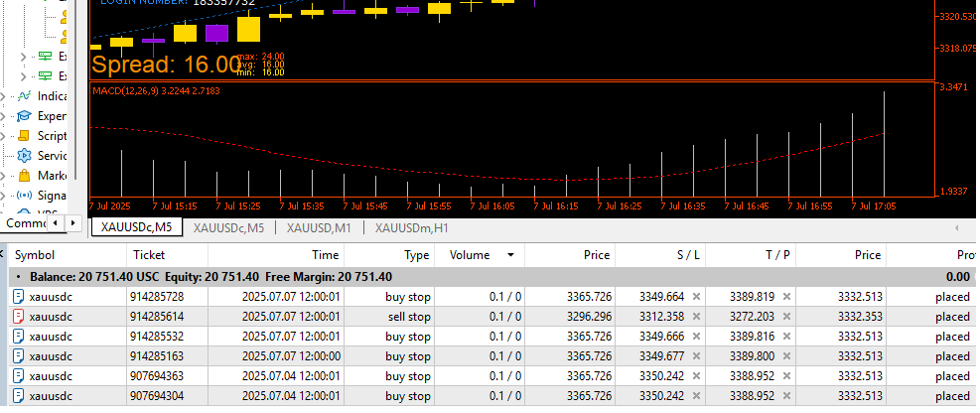
Task: Remove stop loss 3312.358 using its X
Action: [x=696, y=317]
